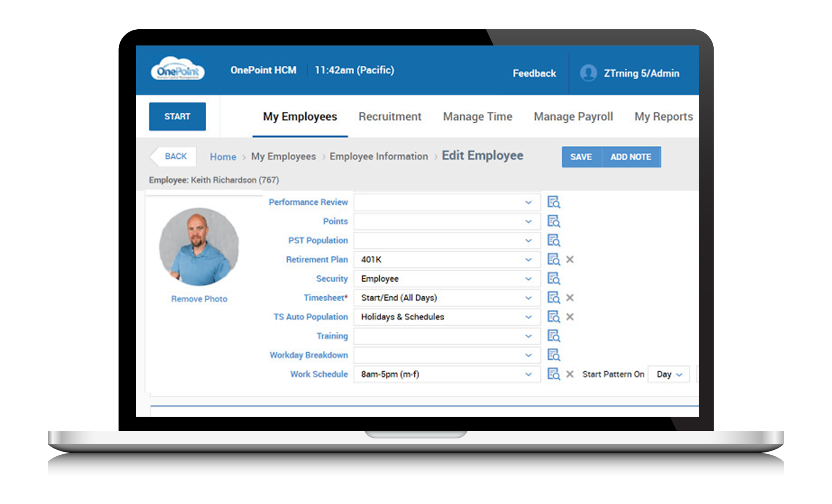
Task: Remove the TS Auto Population value
Action: pyautogui.click(x=569, y=316)
